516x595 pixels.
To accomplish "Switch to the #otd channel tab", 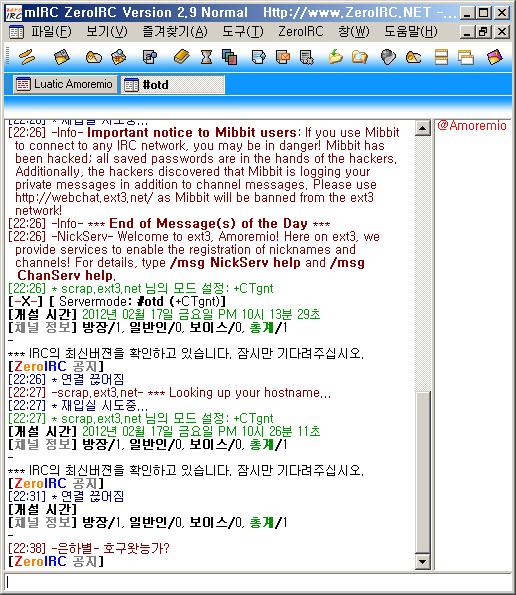I will coord(173,84).
